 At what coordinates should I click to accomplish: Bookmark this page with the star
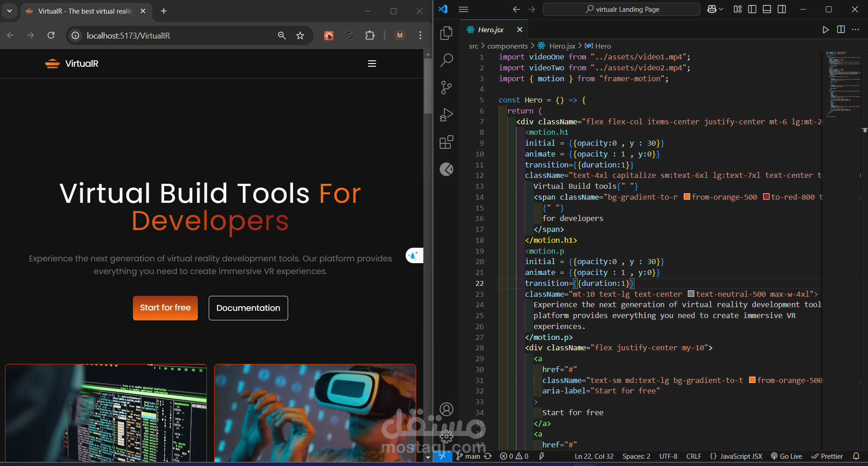(x=300, y=35)
